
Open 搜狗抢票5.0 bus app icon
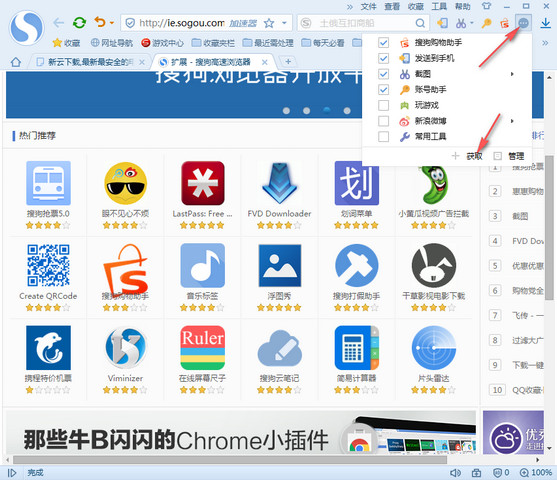[x=48, y=183]
